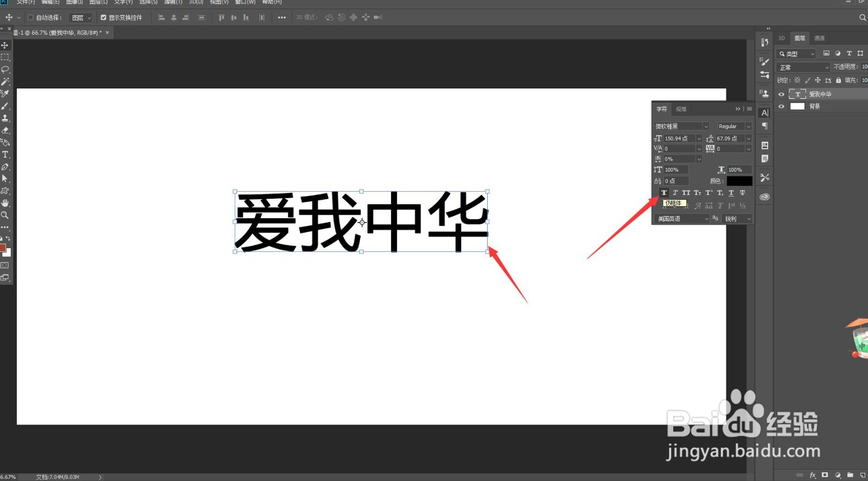This screenshot has height=481, width=868.
Task: Open the 文字(Y) menu
Action: 123,2
